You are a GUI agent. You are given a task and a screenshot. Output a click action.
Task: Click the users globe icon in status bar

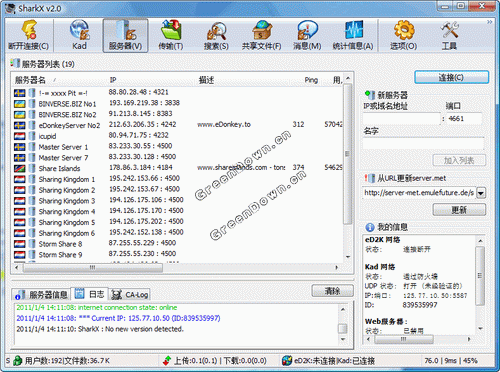coord(18,361)
